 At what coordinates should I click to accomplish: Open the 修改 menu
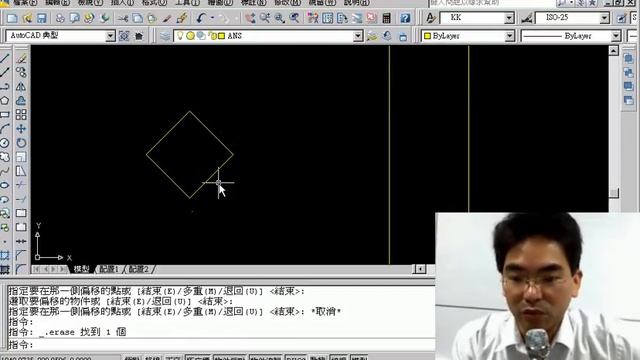(x=287, y=2)
